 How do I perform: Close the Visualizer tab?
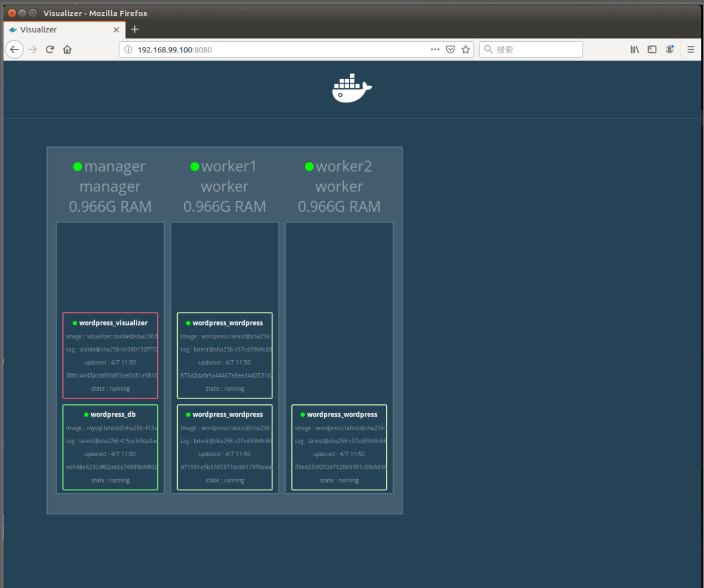coord(117,29)
